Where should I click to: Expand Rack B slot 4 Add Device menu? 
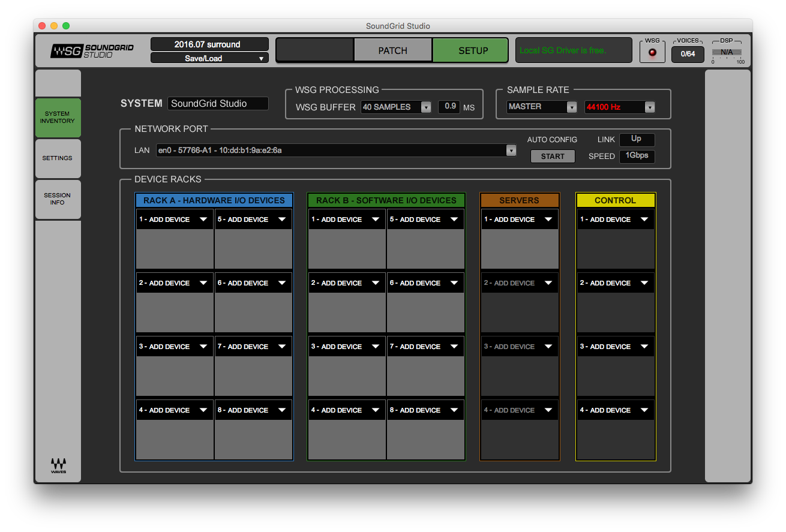tap(347, 410)
